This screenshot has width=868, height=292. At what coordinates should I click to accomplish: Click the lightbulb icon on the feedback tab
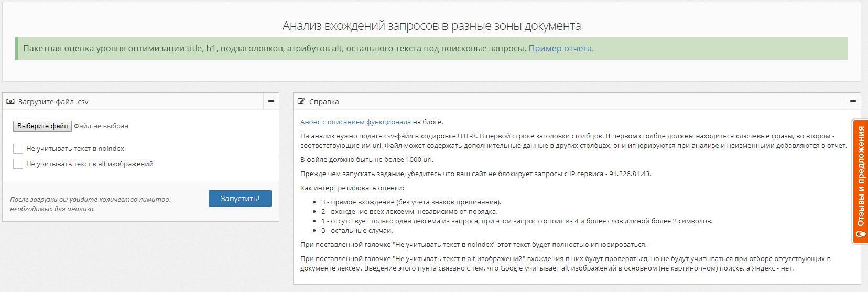860,234
